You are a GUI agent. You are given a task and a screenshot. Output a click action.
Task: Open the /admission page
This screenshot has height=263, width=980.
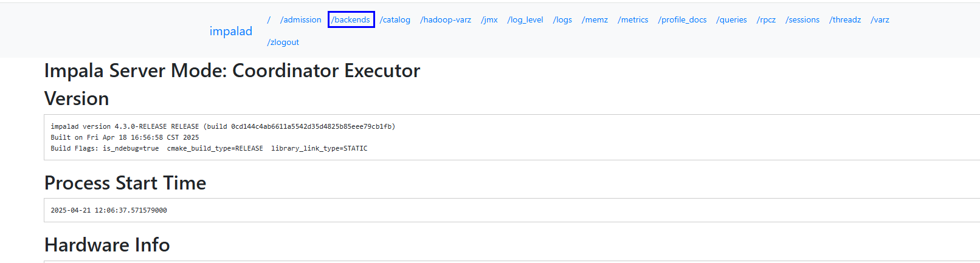tap(300, 19)
